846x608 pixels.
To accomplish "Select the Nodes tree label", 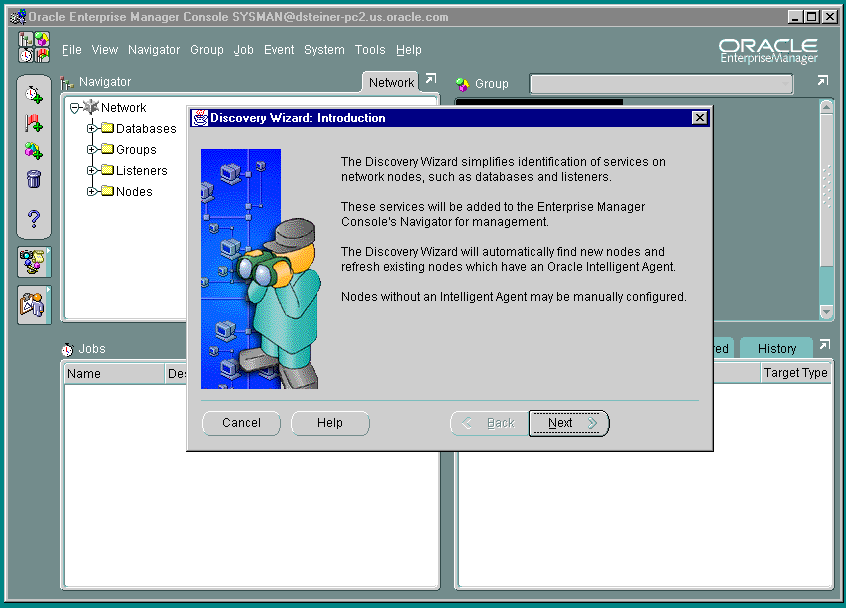I will point(134,192).
